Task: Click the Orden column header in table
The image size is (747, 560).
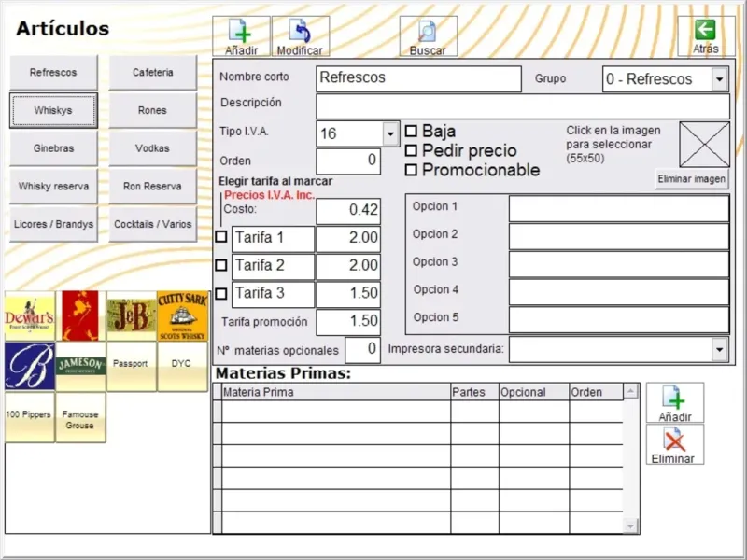Action: click(596, 392)
